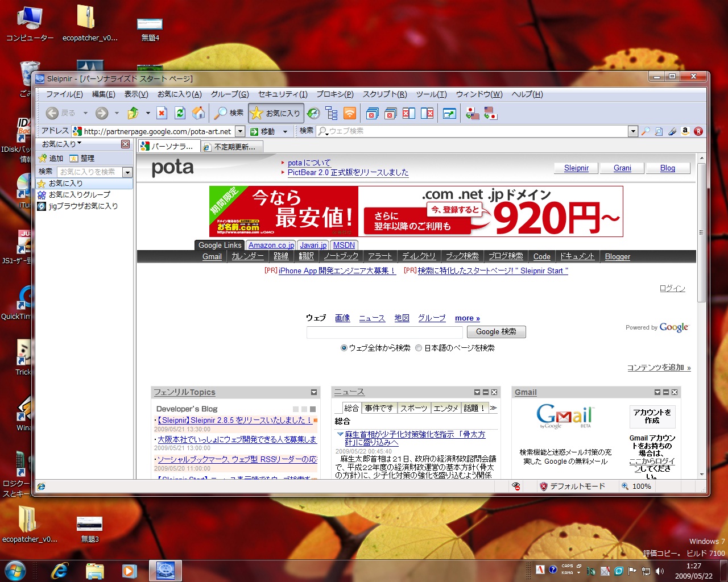The height and width of the screenshot is (582, 728).
Task: Select お気に入りグループ in favorites tree
Action: [x=74, y=194]
